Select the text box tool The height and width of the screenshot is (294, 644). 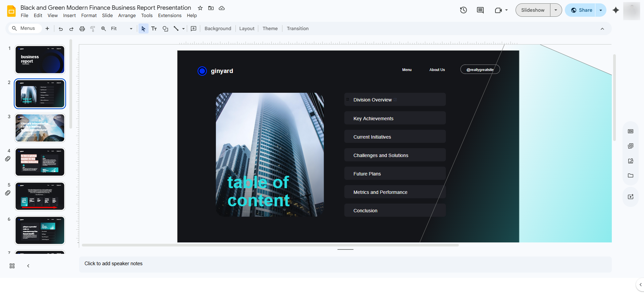point(154,29)
